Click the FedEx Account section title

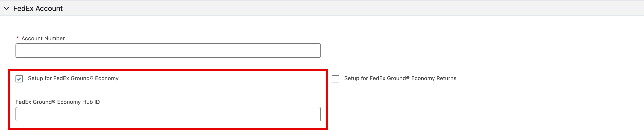click(x=38, y=8)
